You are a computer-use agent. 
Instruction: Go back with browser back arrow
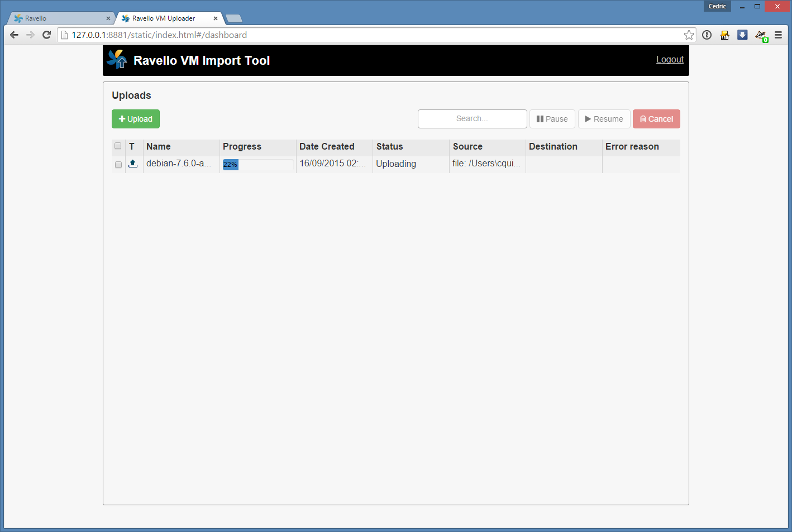15,35
